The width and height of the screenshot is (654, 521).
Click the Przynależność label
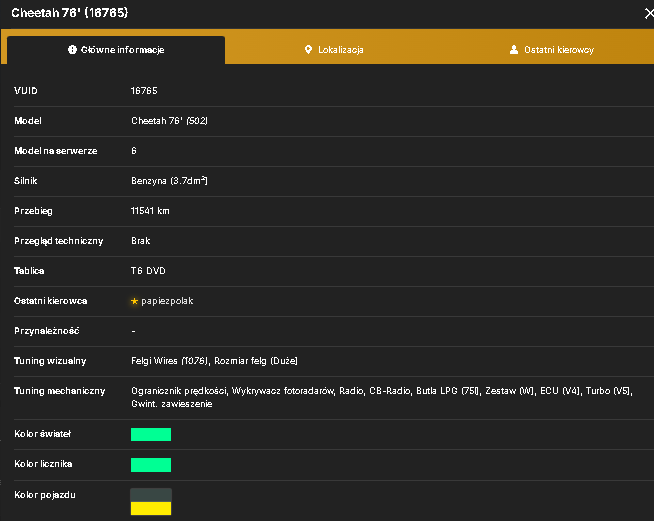(47, 331)
